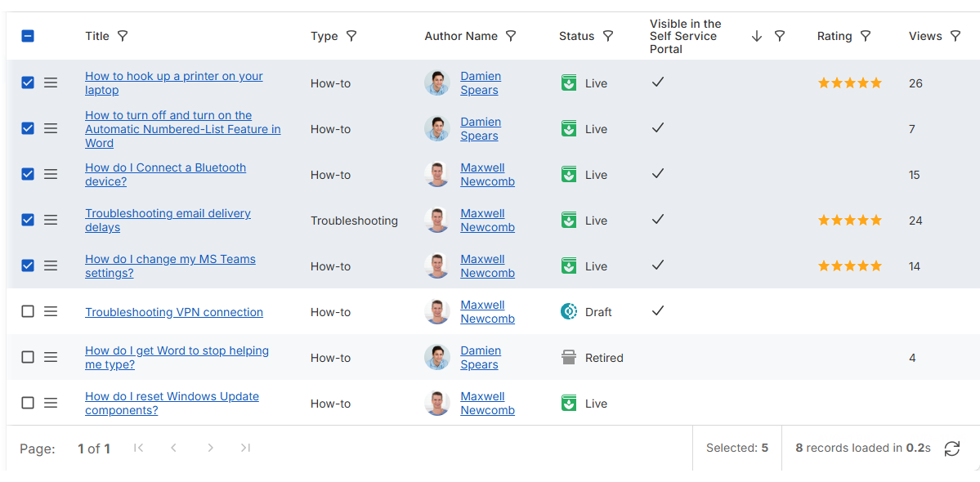Click the sort descending arrow on Visible column

click(757, 36)
